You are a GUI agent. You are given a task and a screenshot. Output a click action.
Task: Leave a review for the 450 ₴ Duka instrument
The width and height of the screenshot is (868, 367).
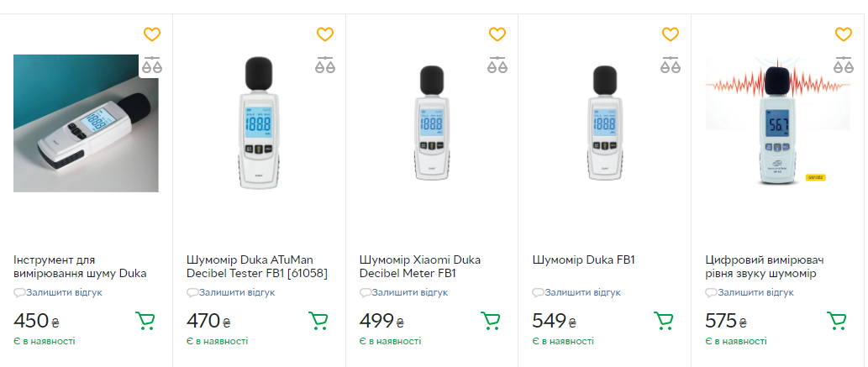[64, 292]
